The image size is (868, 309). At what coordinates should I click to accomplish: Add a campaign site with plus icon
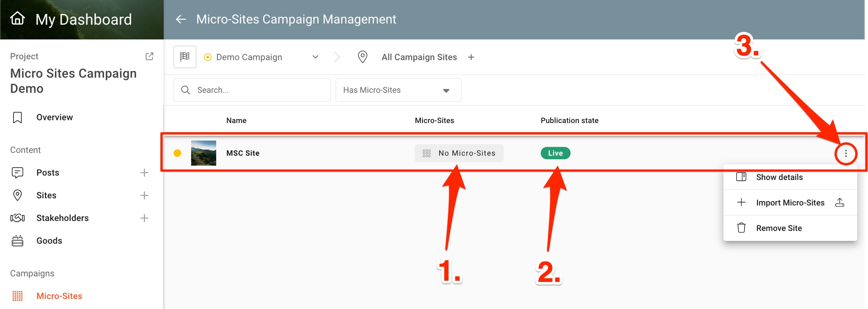pyautogui.click(x=471, y=57)
